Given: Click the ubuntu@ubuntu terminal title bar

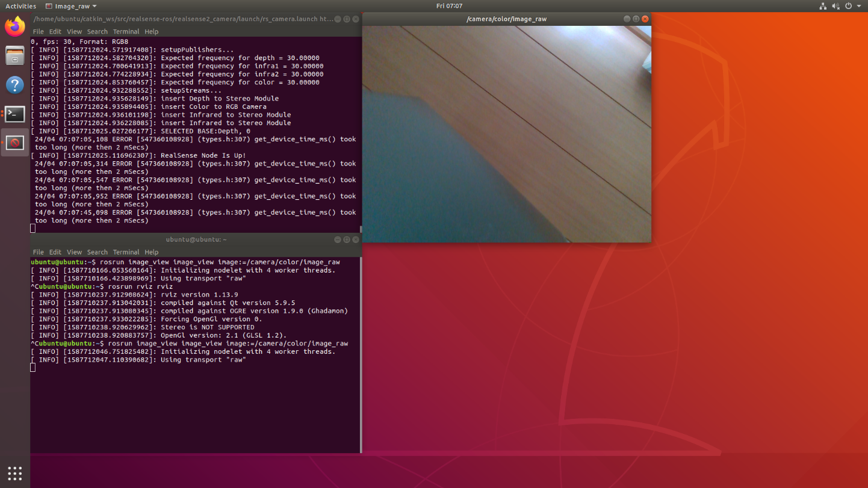Looking at the screenshot, I should click(x=196, y=239).
